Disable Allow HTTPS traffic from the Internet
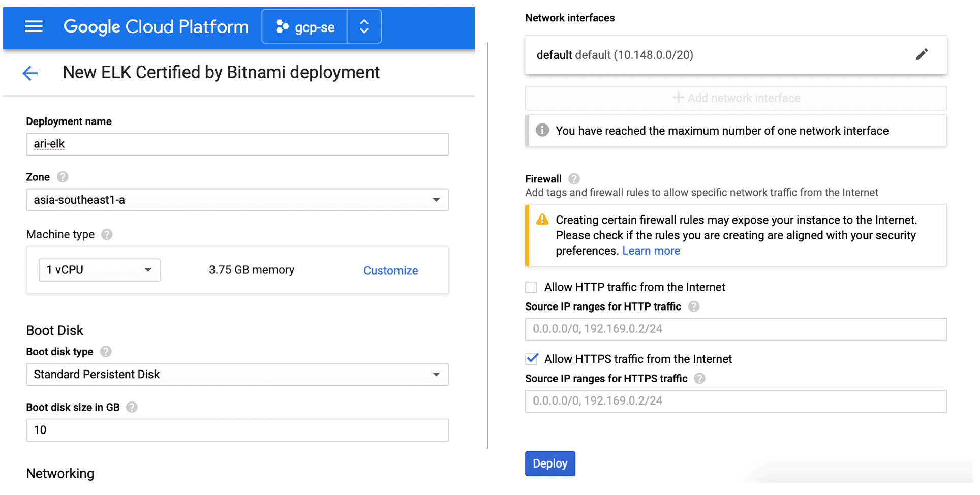Screen dimensions: 980x495 531,358
